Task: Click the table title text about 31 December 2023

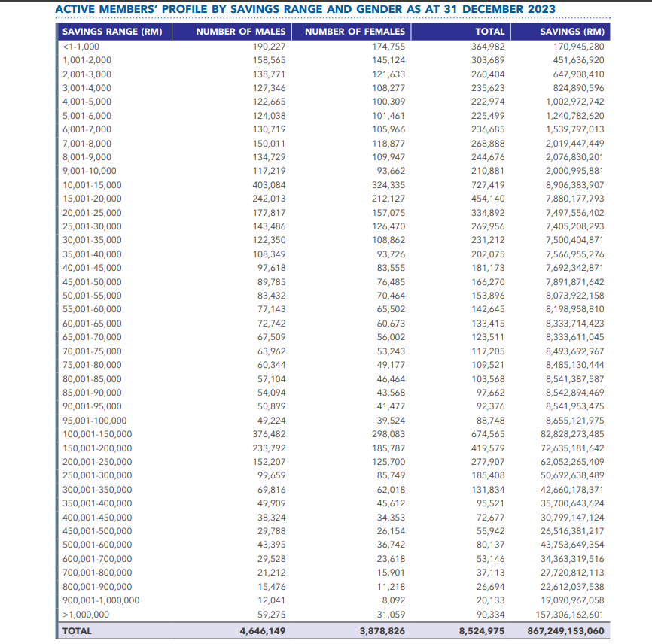Action: pyautogui.click(x=306, y=9)
